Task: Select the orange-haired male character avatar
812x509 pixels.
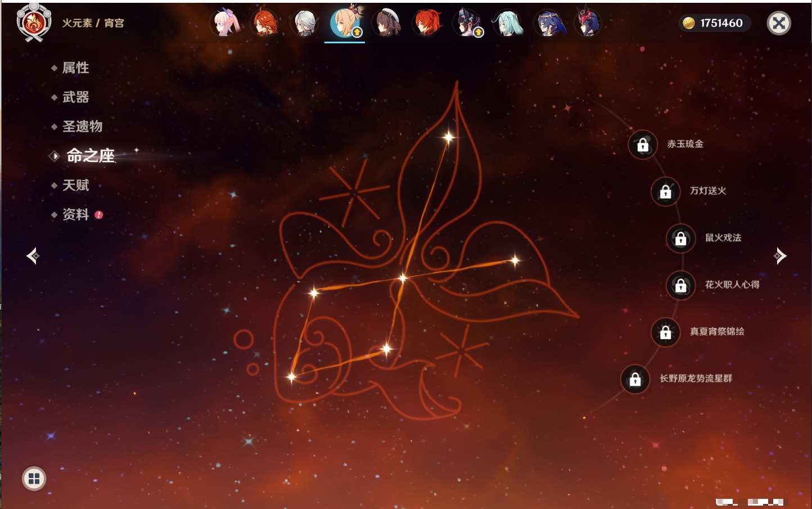Action: [x=265, y=23]
